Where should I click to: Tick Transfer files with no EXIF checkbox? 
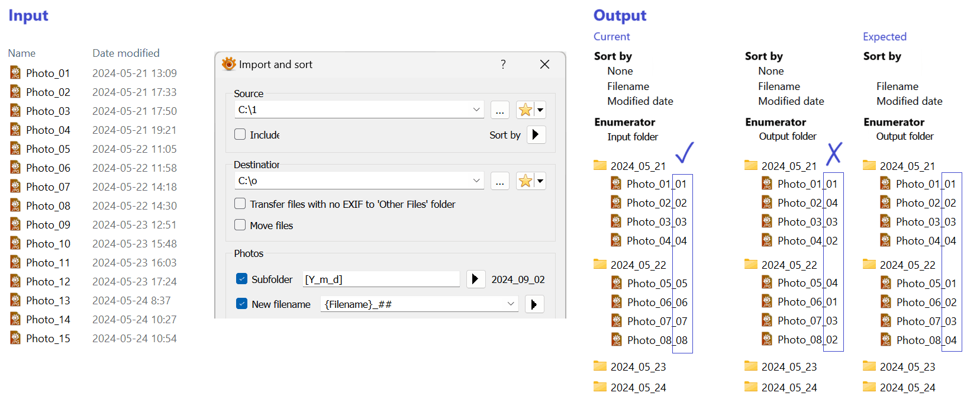click(240, 204)
